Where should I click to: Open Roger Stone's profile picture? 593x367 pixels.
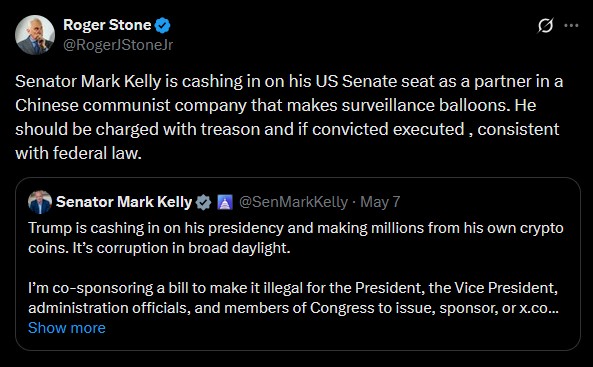(35, 35)
